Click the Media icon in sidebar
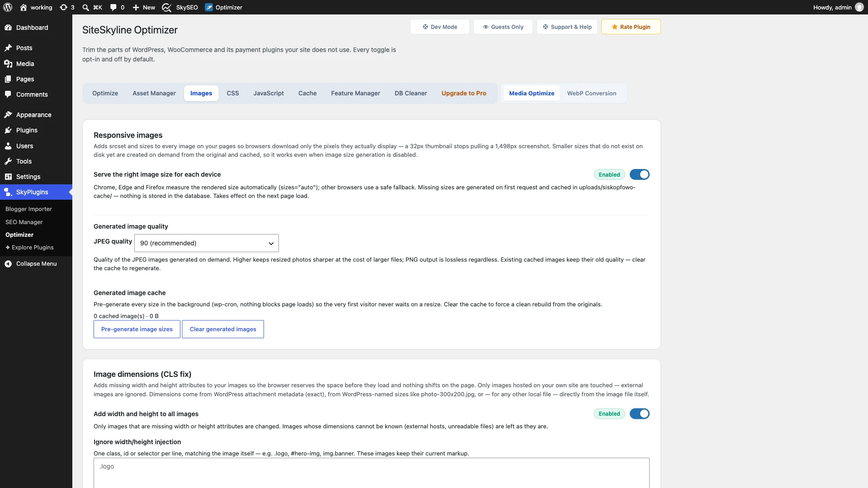 point(8,64)
